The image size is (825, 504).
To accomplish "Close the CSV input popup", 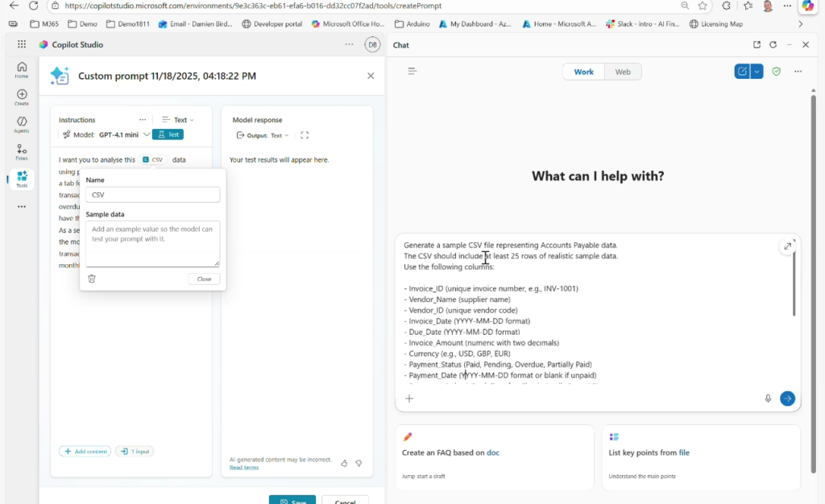I will (204, 279).
